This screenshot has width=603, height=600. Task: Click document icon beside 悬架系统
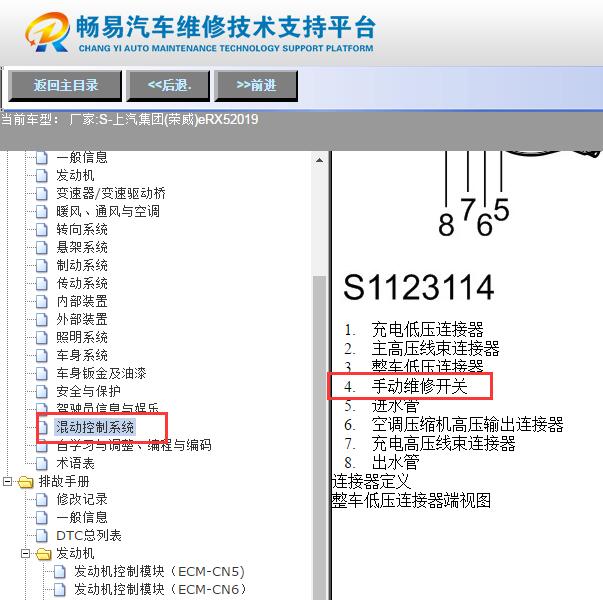tap(42, 248)
